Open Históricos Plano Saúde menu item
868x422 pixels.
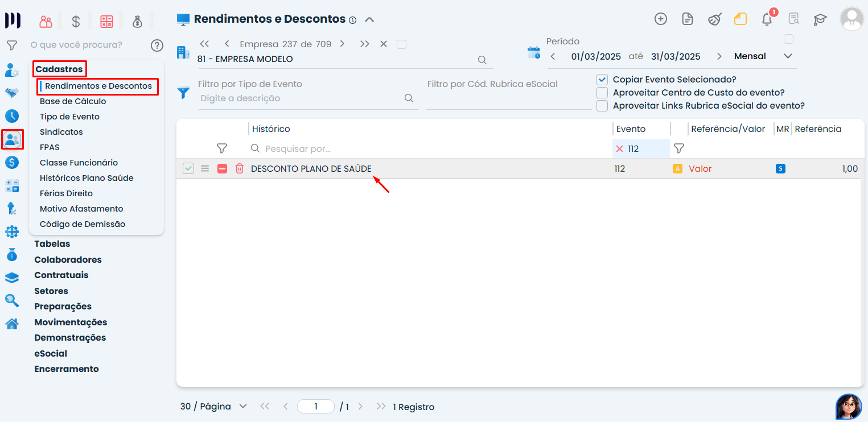click(x=87, y=178)
